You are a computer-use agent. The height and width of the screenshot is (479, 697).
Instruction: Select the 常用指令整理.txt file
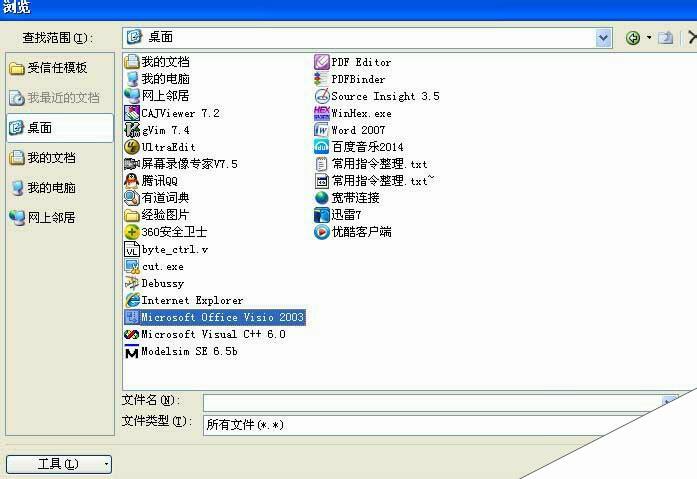(x=371, y=164)
